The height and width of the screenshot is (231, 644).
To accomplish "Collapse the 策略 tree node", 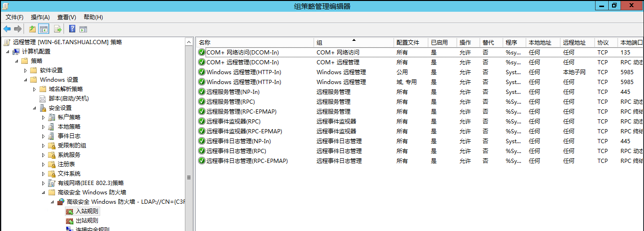I will 16,61.
